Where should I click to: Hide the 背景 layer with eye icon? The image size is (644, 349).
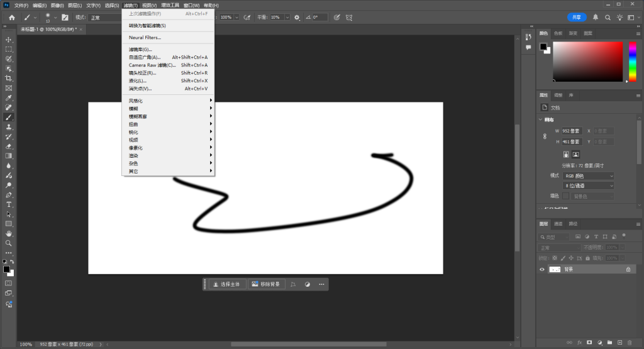pyautogui.click(x=543, y=269)
